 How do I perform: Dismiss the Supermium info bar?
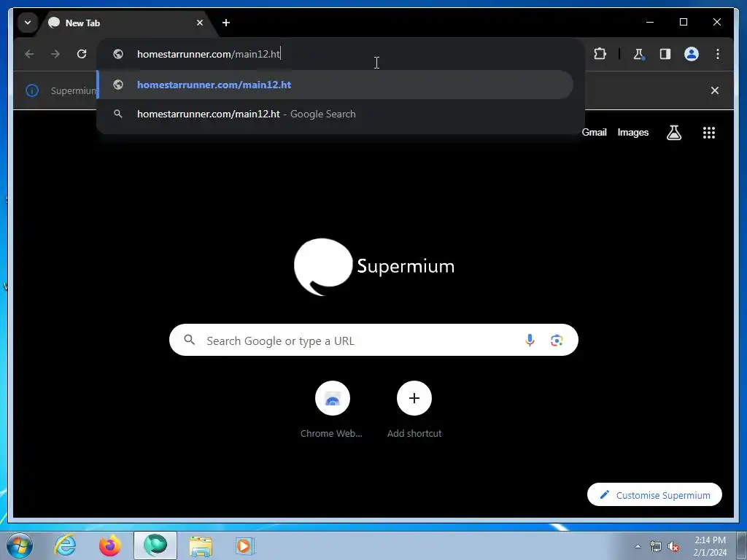tap(715, 90)
